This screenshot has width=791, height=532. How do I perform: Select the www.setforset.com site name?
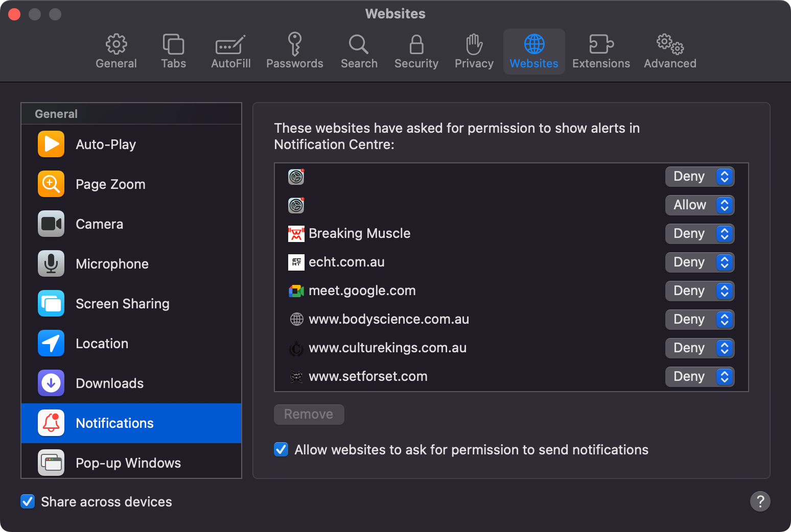click(368, 376)
